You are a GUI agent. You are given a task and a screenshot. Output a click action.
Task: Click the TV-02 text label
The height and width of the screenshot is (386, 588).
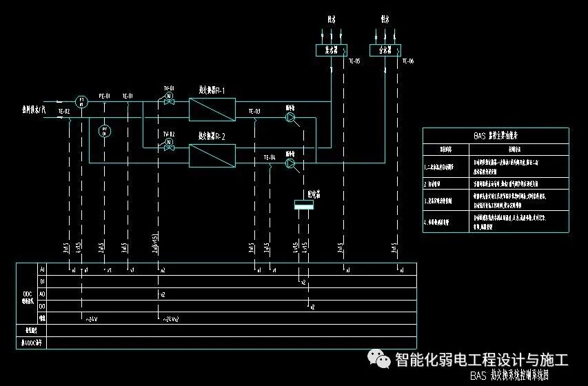[x=169, y=134]
